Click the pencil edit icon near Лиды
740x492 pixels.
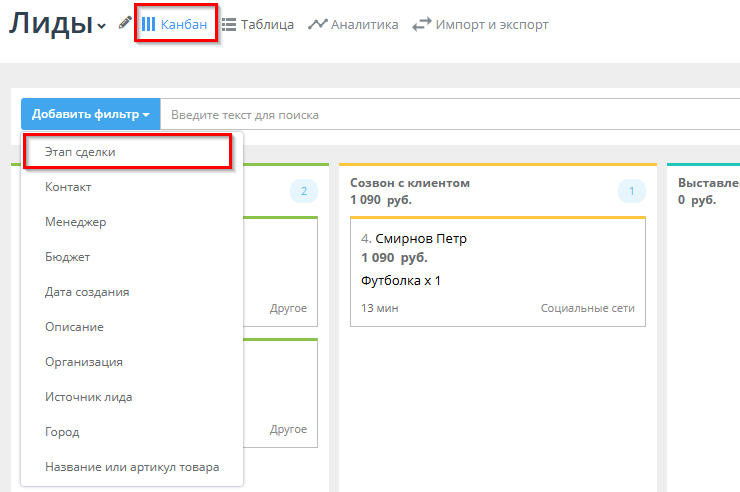(x=125, y=23)
